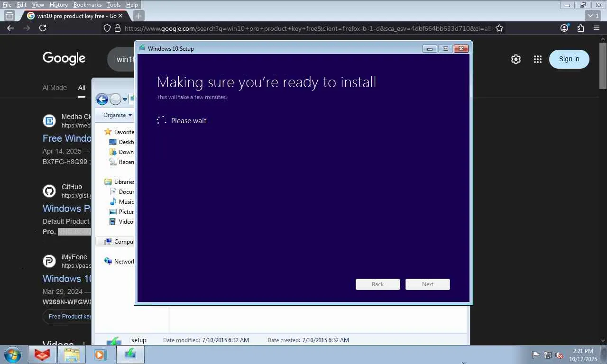Open the red app pinned on taskbar
This screenshot has width=607, height=364.
[42, 355]
